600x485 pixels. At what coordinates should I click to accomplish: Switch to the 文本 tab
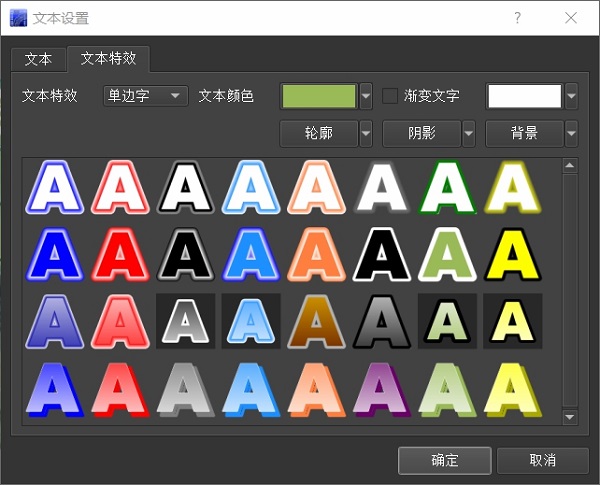click(x=38, y=59)
